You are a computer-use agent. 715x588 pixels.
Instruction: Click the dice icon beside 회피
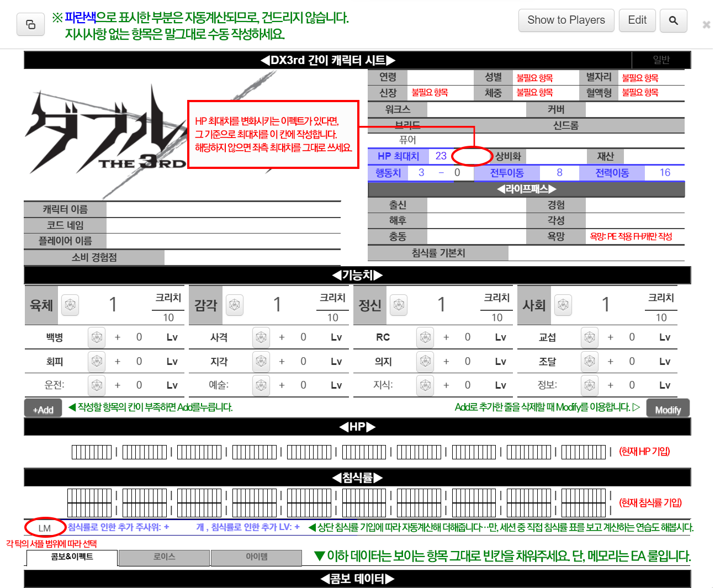tap(97, 362)
